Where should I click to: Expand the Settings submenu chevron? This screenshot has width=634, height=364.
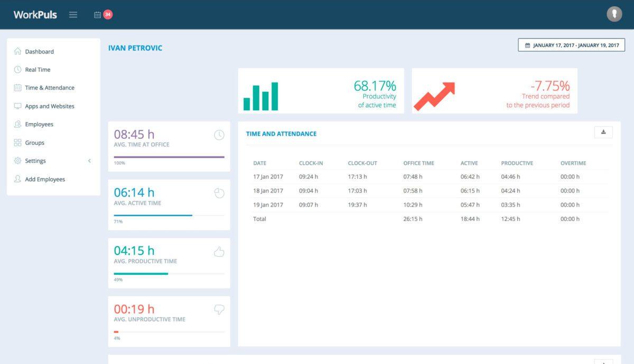(x=89, y=161)
